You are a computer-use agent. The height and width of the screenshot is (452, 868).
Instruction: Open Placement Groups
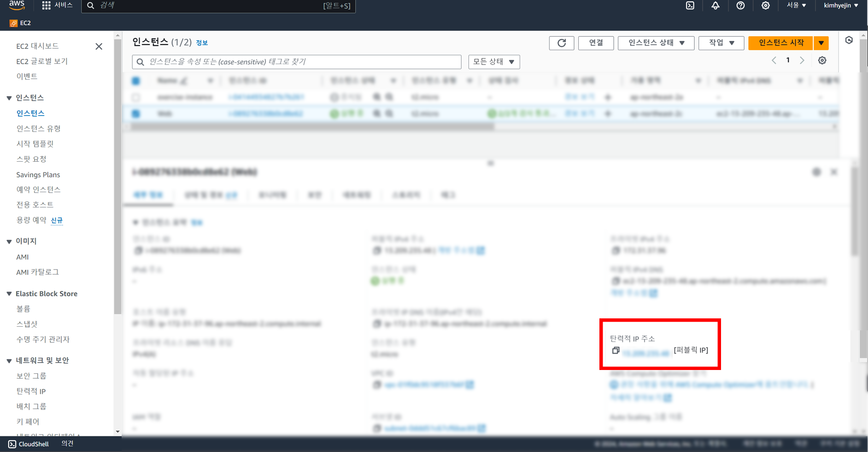point(31,406)
